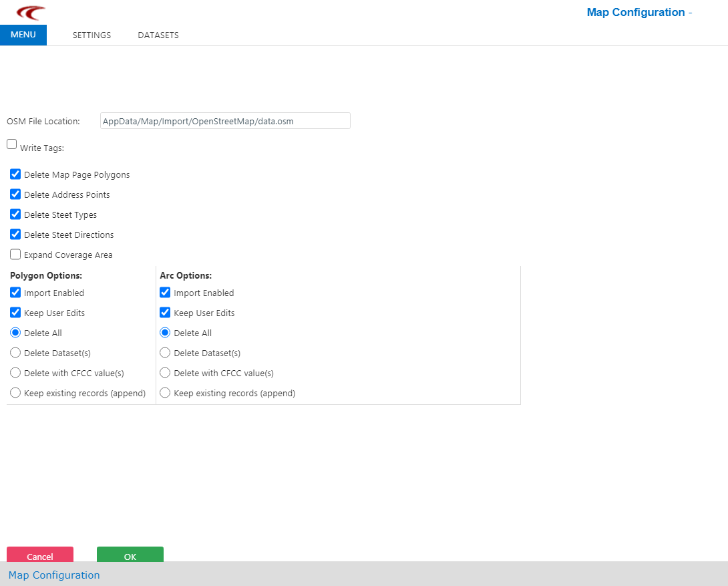
Task: Click the OSM File Location input field
Action: click(x=225, y=121)
